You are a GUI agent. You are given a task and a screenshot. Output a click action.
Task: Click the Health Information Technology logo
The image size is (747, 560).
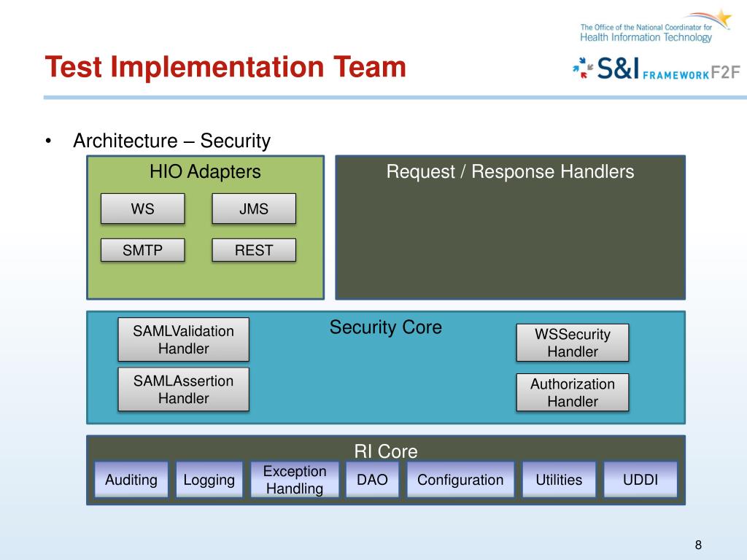(x=655, y=27)
